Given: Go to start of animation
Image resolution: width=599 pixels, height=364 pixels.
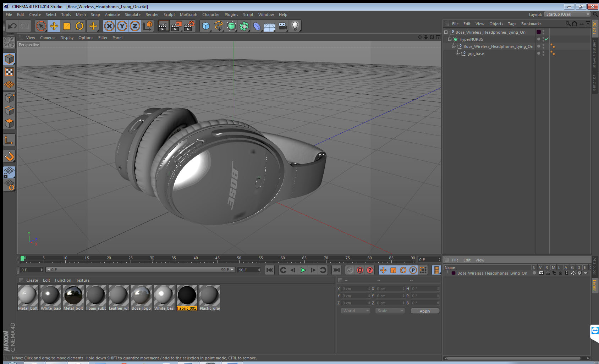Looking at the screenshot, I should pos(270,270).
